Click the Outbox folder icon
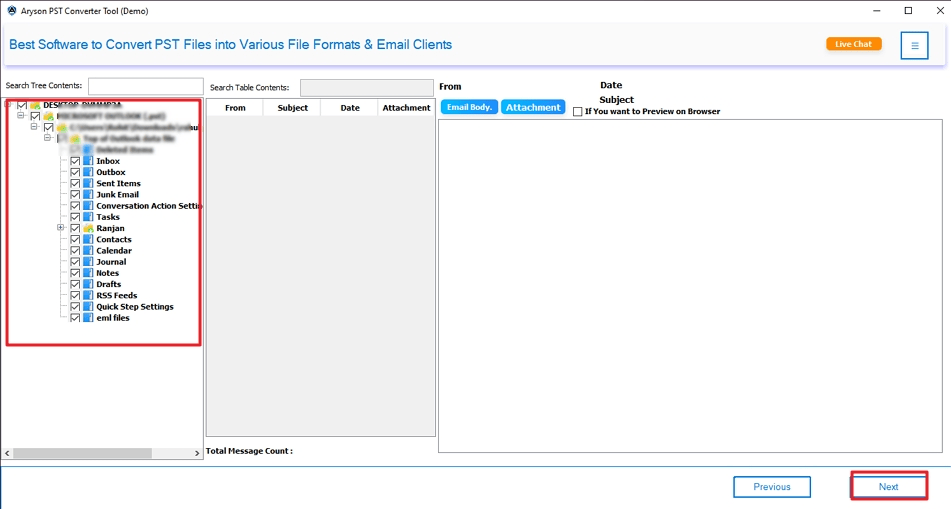The height and width of the screenshot is (509, 951). (x=88, y=172)
